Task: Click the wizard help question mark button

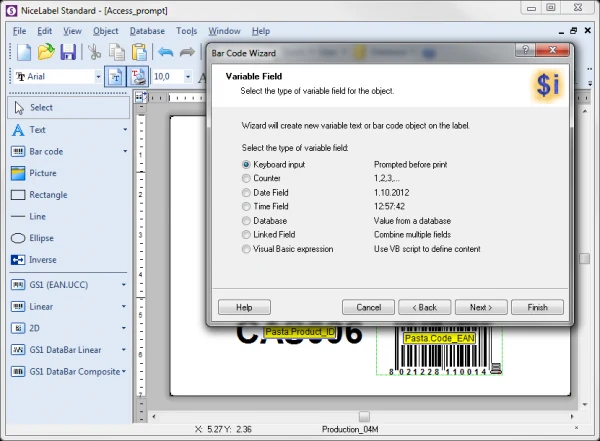Action: (525, 50)
